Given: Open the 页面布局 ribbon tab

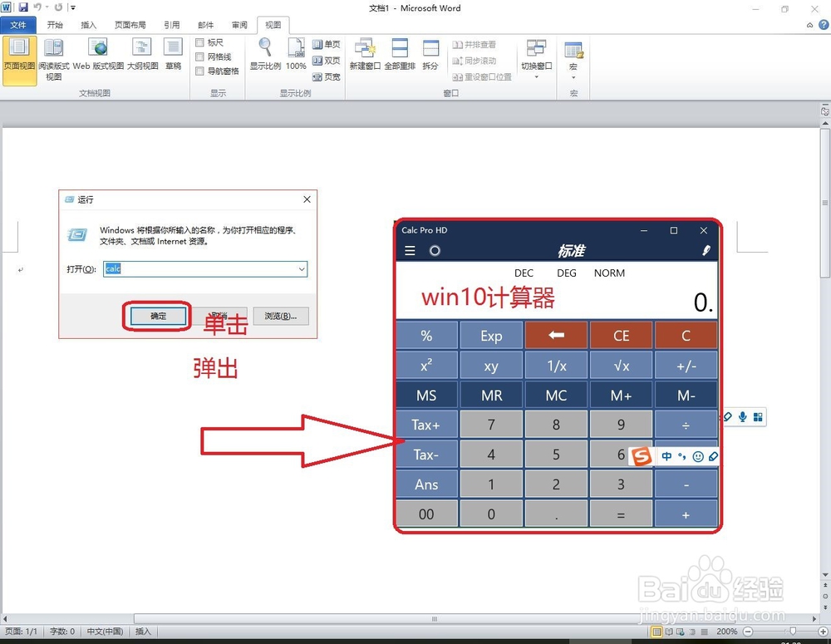Looking at the screenshot, I should tap(129, 24).
